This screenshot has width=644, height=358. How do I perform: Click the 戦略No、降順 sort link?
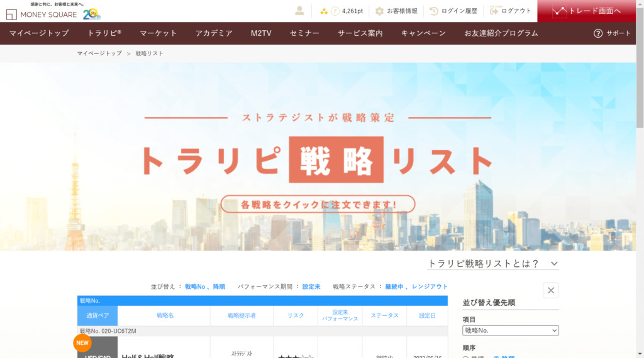coord(205,286)
